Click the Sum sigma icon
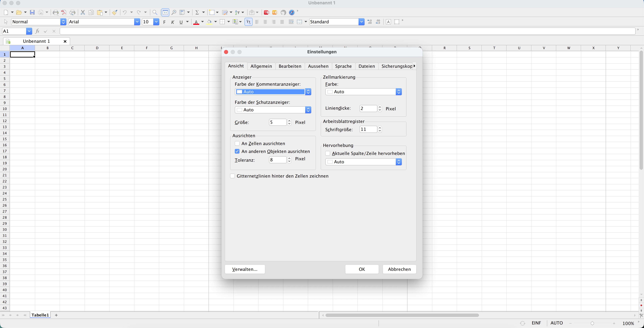The height and width of the screenshot is (328, 644). click(x=197, y=13)
